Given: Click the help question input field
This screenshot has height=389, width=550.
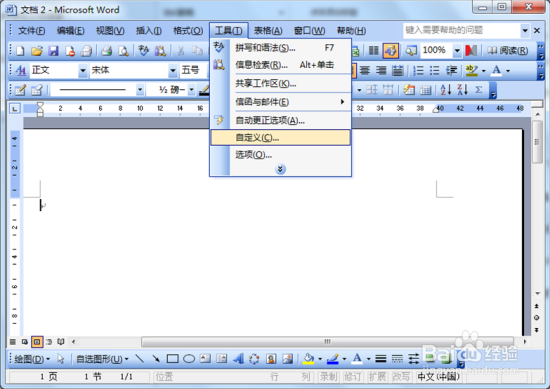Looking at the screenshot, I should [x=462, y=31].
